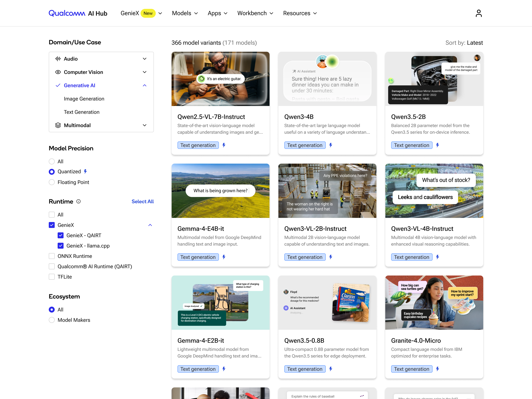
Task: Select the All model precision radio
Action: point(52,161)
